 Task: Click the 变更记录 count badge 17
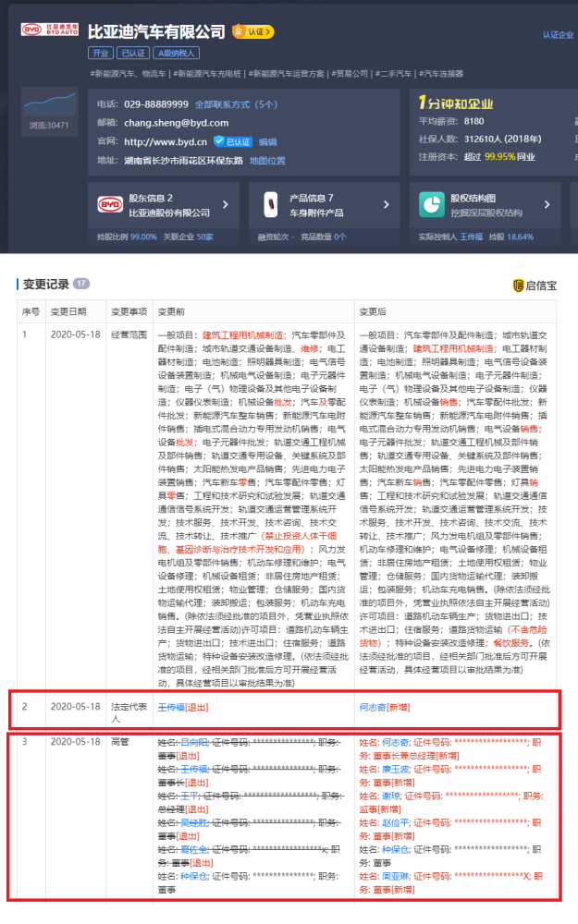(81, 284)
